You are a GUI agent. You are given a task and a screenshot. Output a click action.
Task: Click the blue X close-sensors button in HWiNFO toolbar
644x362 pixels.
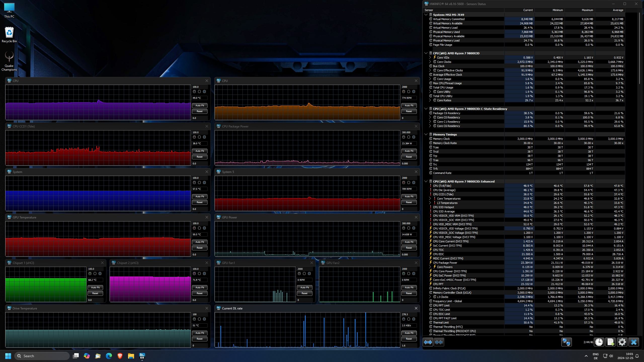click(x=633, y=342)
